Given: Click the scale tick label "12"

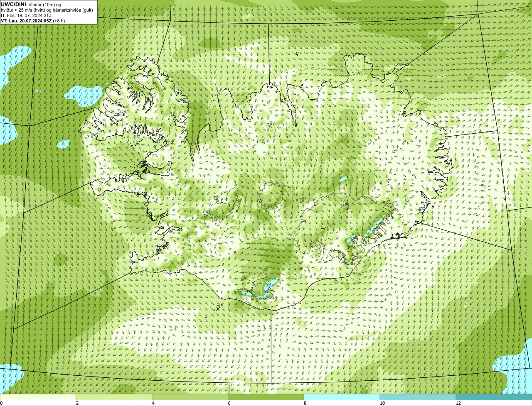Looking at the screenshot, I should pos(458,403).
